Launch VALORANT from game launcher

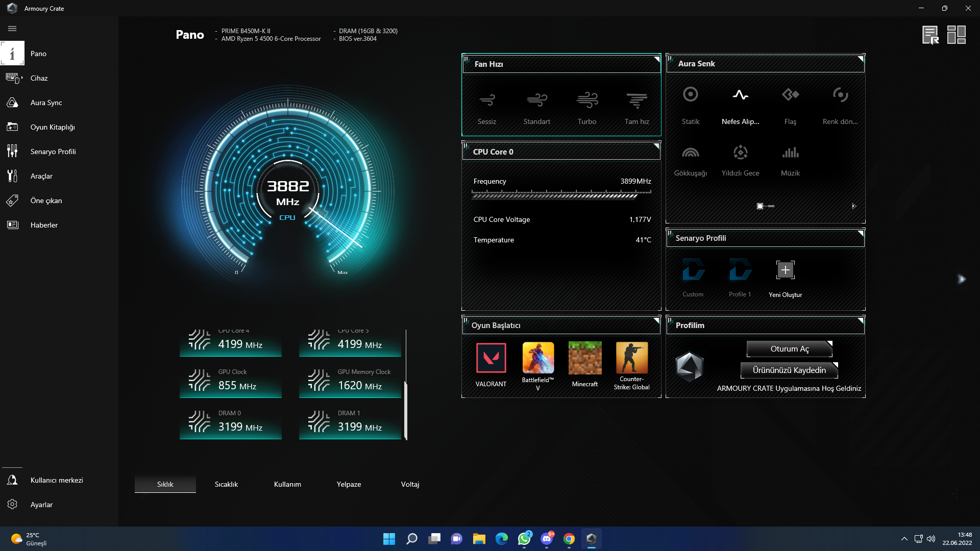pyautogui.click(x=491, y=365)
